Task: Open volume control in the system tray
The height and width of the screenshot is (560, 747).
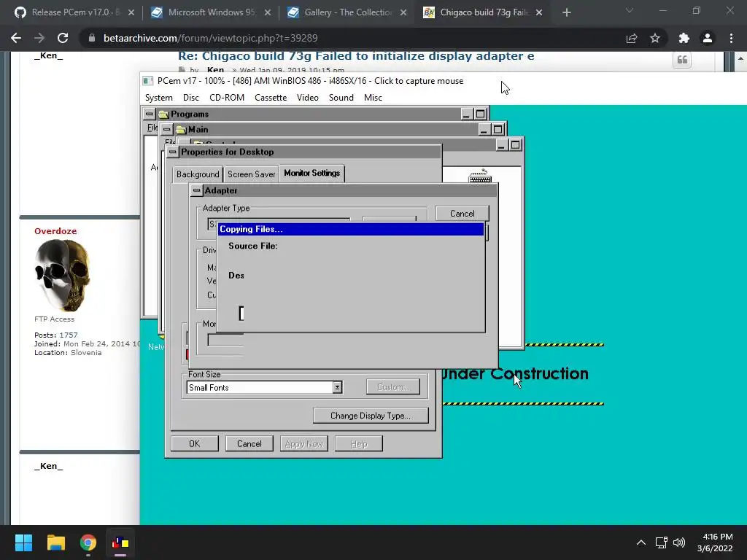Action: click(679, 542)
